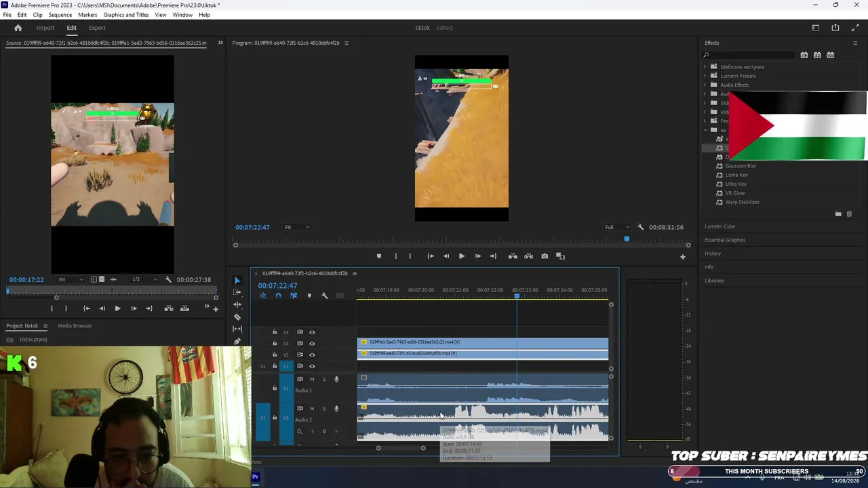Expand the Audio Effects folder

pos(705,85)
